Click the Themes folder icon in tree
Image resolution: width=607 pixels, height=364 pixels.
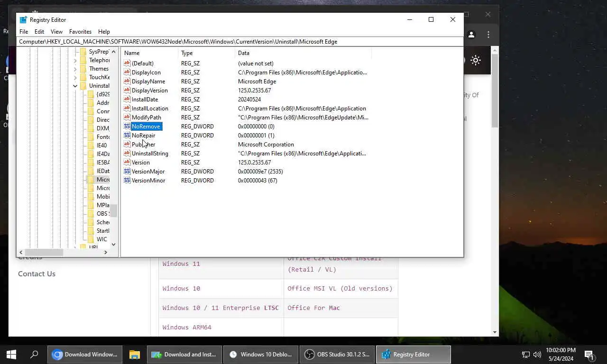point(83,69)
